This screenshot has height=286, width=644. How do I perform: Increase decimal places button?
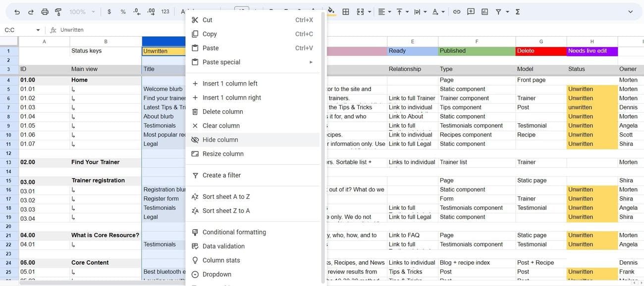tap(151, 12)
